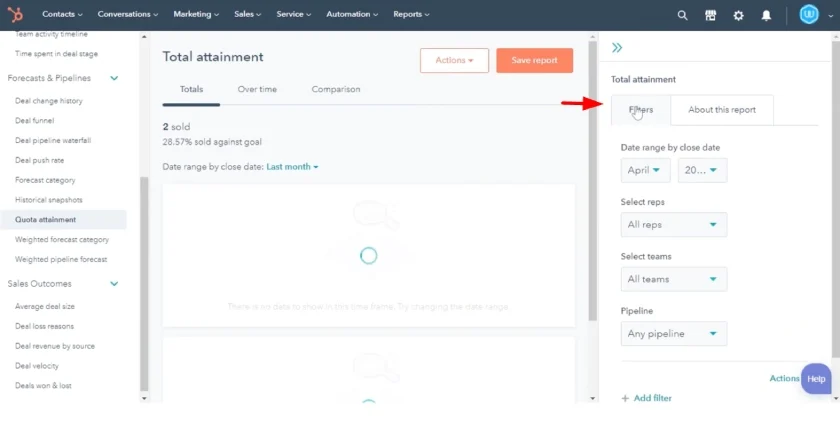Viewport: 840px width, 421px height.
Task: Open Deal revenue by source report
Action: (55, 347)
